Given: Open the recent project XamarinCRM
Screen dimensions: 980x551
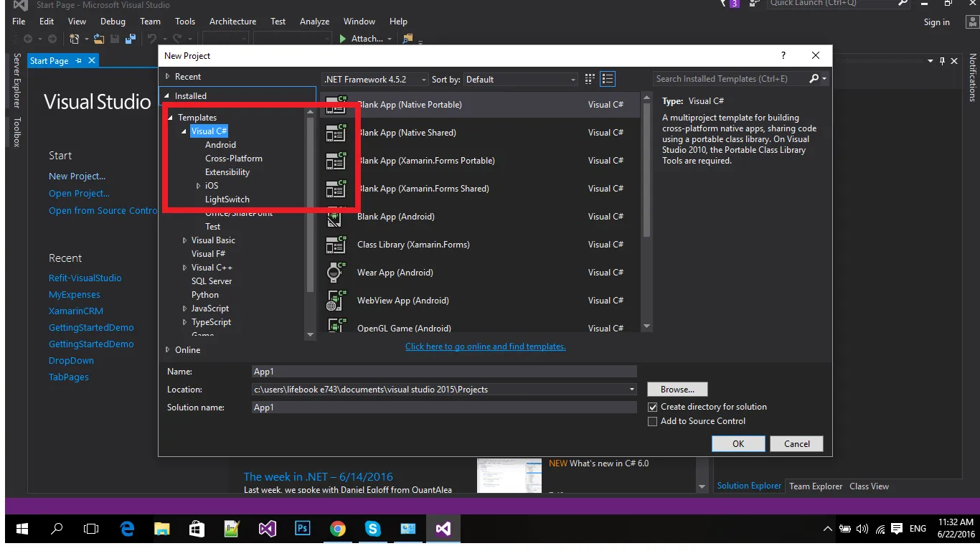Looking at the screenshot, I should 76,311.
